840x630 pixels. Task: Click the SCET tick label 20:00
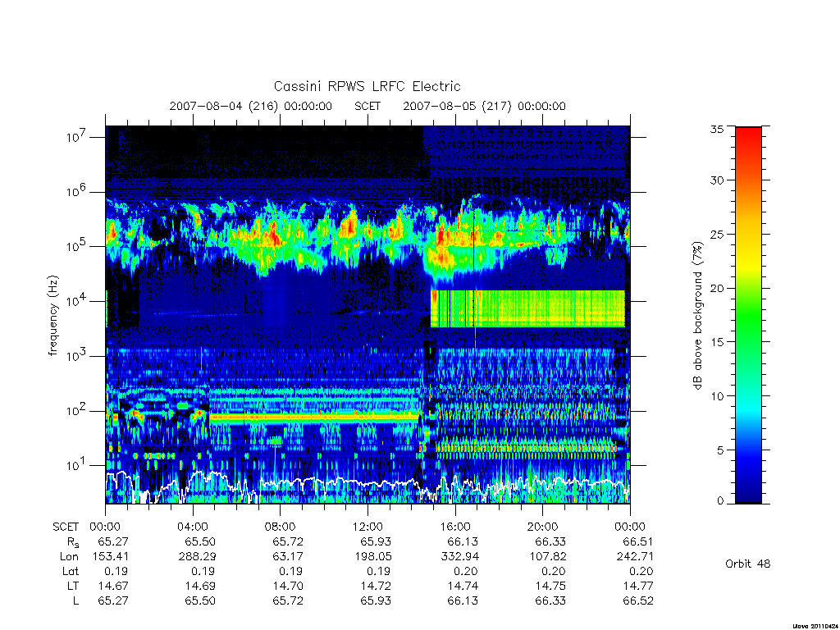click(543, 527)
